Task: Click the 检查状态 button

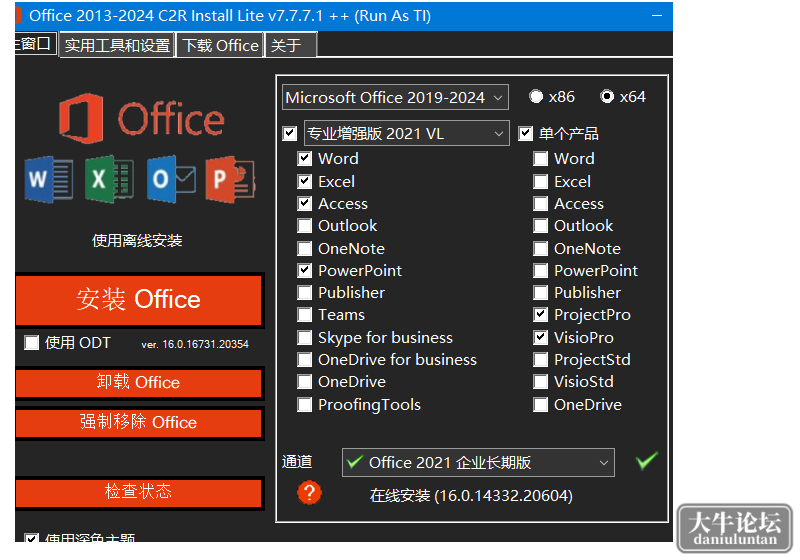Action: [x=138, y=492]
